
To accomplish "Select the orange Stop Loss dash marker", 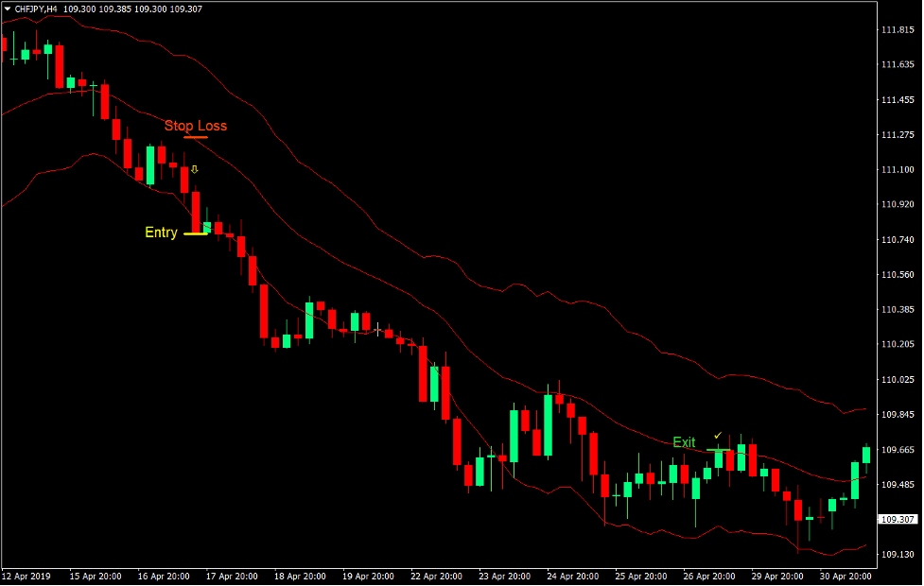I will point(196,138).
